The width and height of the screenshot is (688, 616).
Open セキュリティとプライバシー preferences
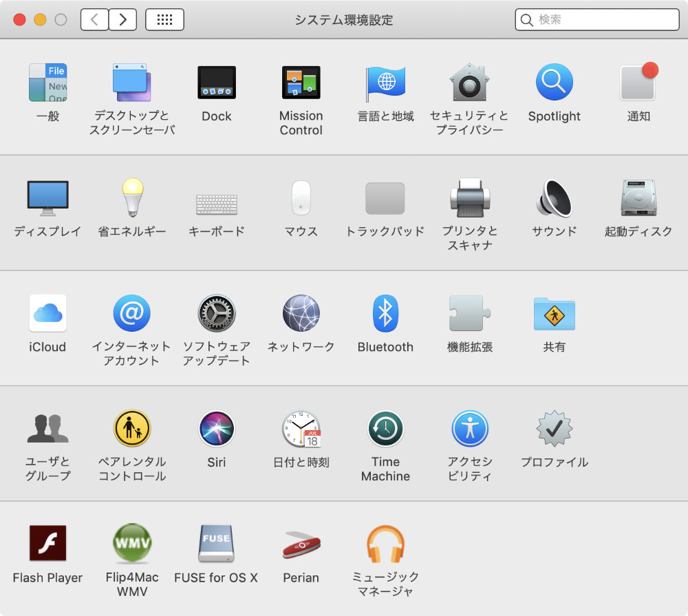tap(470, 83)
